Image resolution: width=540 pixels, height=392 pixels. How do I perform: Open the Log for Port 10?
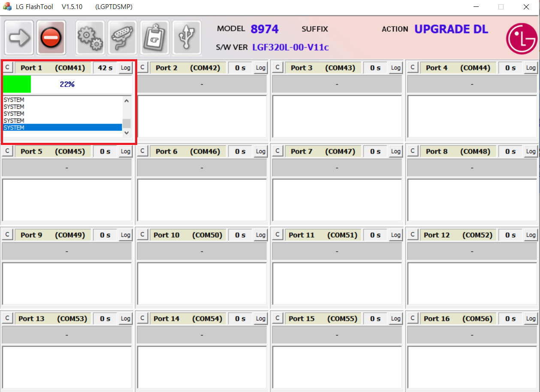[260, 235]
